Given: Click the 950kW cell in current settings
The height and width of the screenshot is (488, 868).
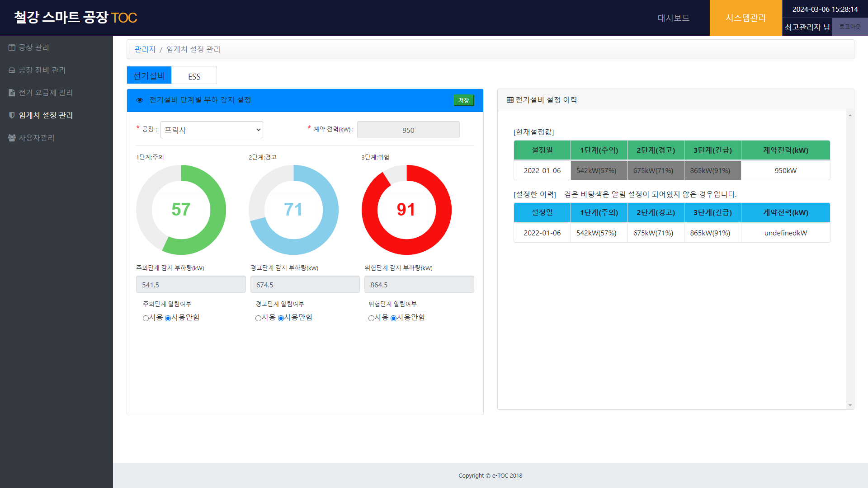Looking at the screenshot, I should pyautogui.click(x=786, y=170).
